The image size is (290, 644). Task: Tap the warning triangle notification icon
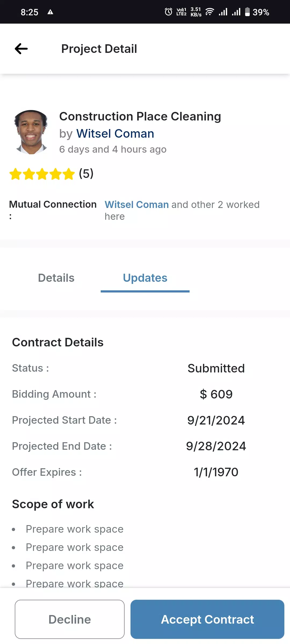[x=50, y=12]
